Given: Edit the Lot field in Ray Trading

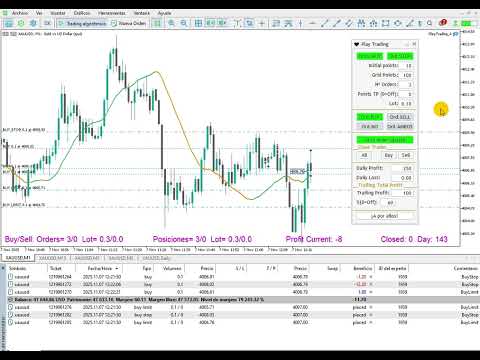Looking at the screenshot, I should click(407, 104).
